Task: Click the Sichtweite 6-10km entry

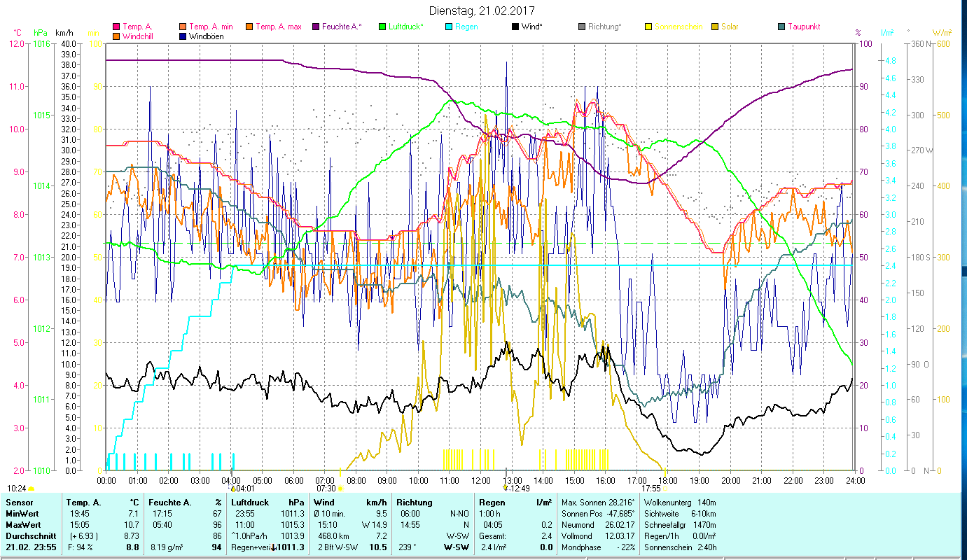Action: [x=679, y=514]
